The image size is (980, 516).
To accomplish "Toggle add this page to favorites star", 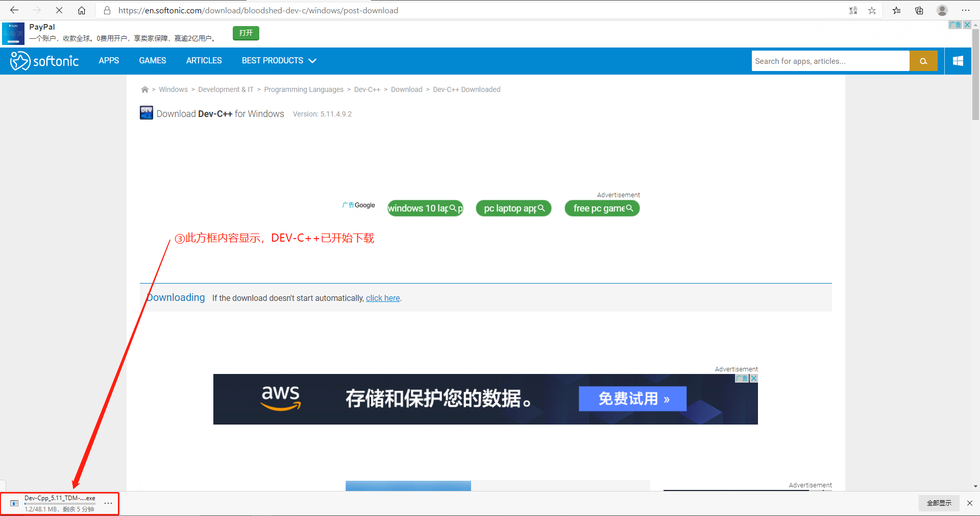I will tap(872, 10).
